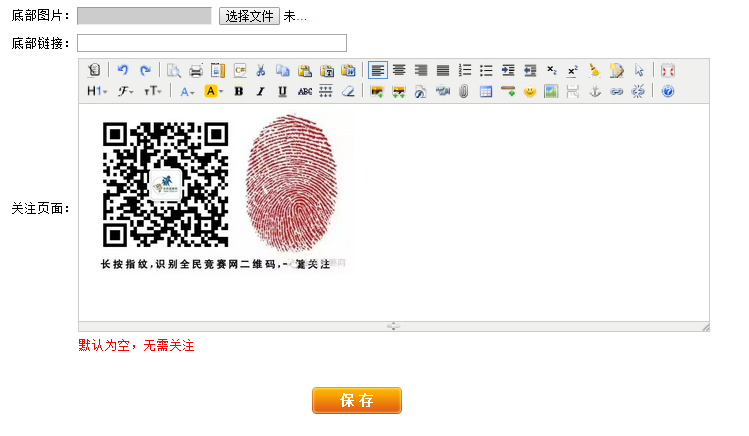Open the editor's about/help icon
Screen dimensions: 749x436
coord(668,91)
